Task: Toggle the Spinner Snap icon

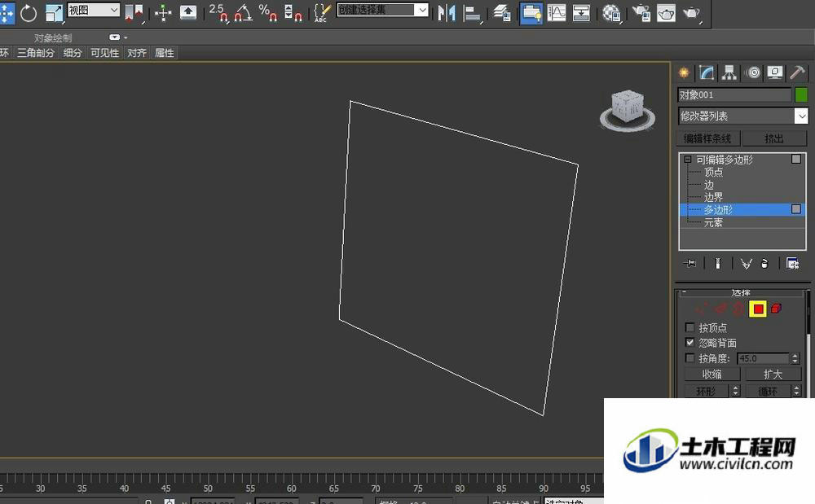Action: (293, 12)
